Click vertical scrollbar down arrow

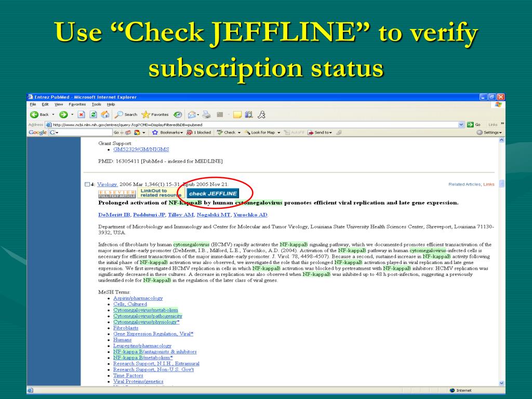(502, 383)
